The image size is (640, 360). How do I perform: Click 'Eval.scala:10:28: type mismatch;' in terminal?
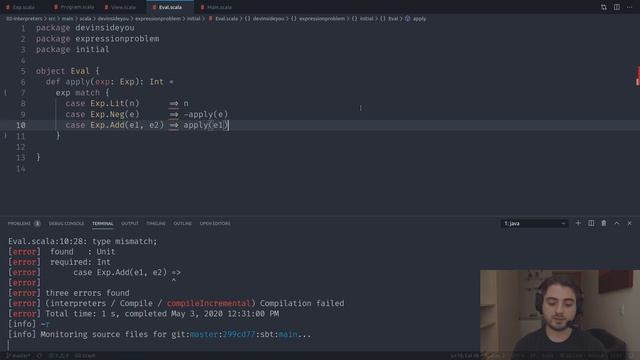click(x=82, y=241)
